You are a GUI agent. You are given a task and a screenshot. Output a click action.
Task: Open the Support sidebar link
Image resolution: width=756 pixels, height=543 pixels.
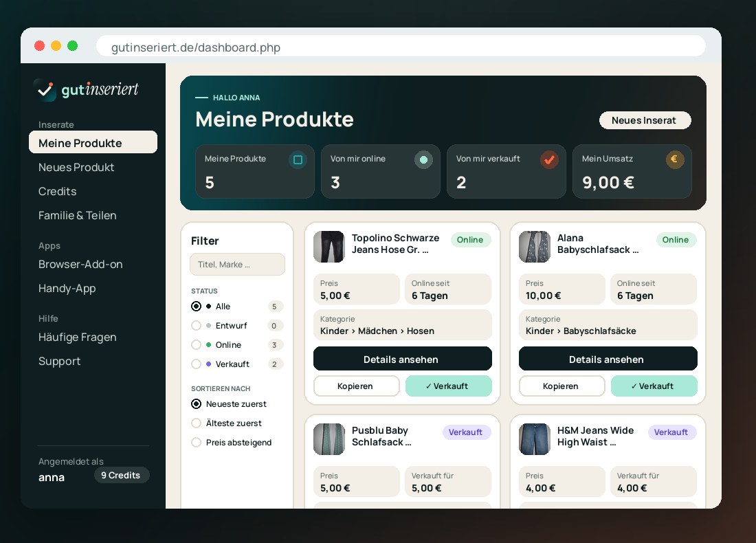pos(59,361)
